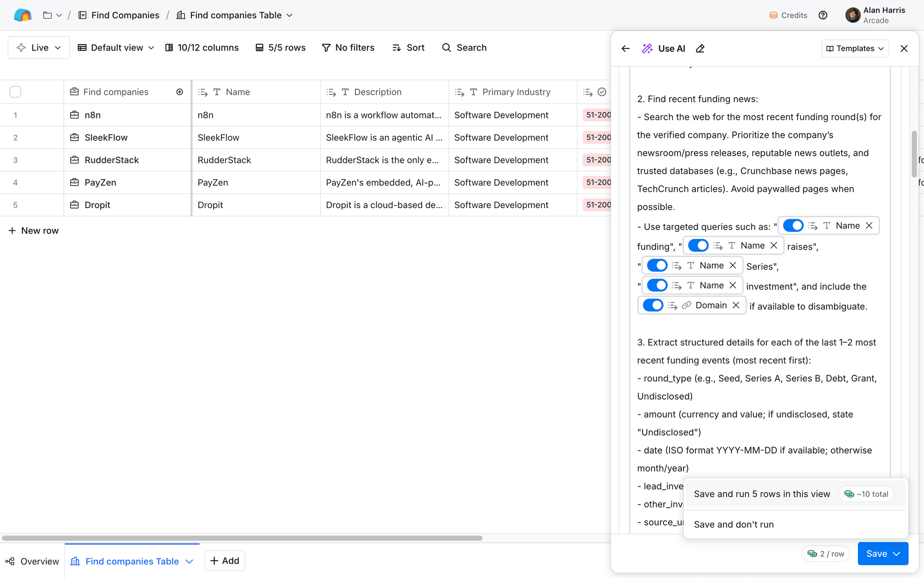924x578 pixels.
Task: Open the Credits coin icon
Action: pyautogui.click(x=773, y=15)
